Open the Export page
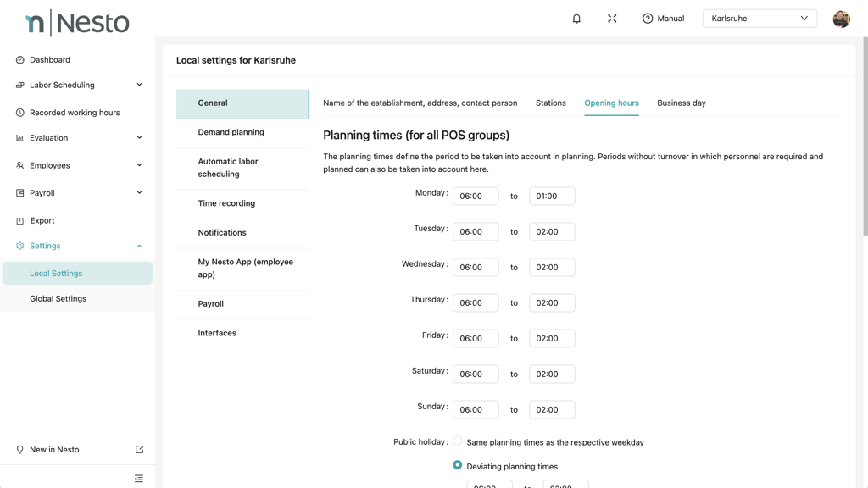This screenshot has height=488, width=868. 42,220
